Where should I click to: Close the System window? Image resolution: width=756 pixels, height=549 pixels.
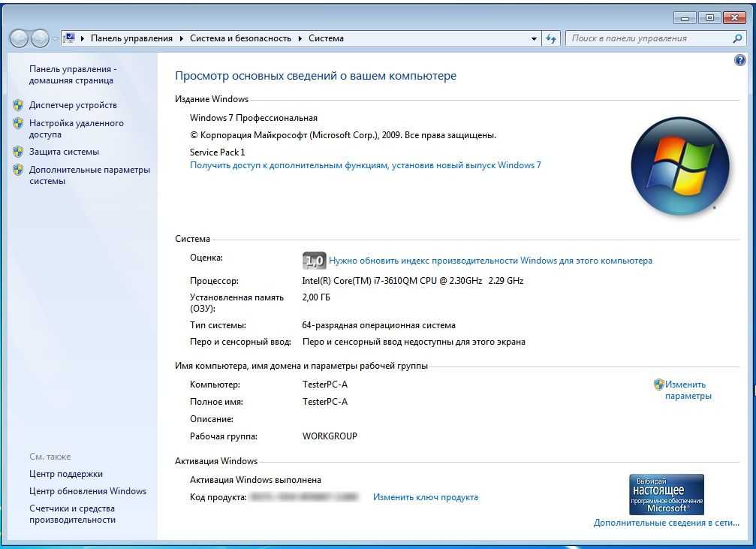click(734, 18)
